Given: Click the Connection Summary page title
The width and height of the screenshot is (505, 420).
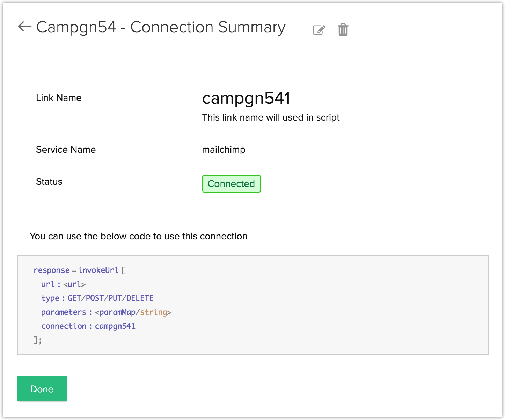Looking at the screenshot, I should 161,27.
